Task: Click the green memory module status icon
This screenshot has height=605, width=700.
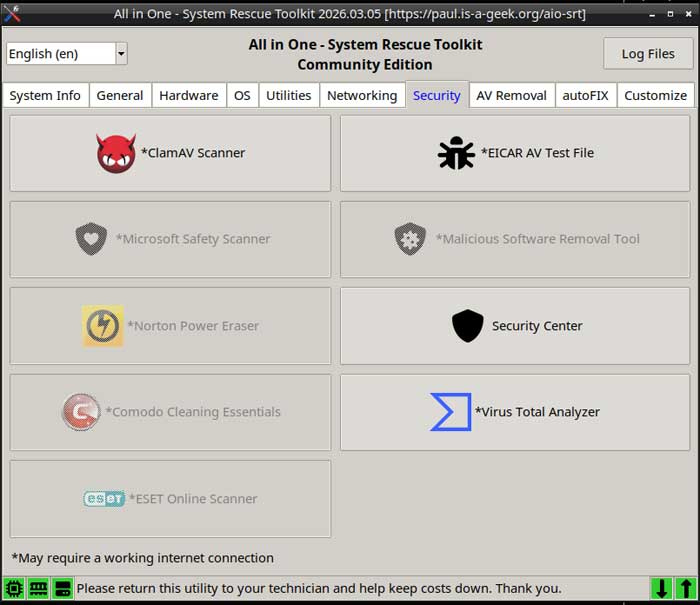Action: pyautogui.click(x=38, y=588)
